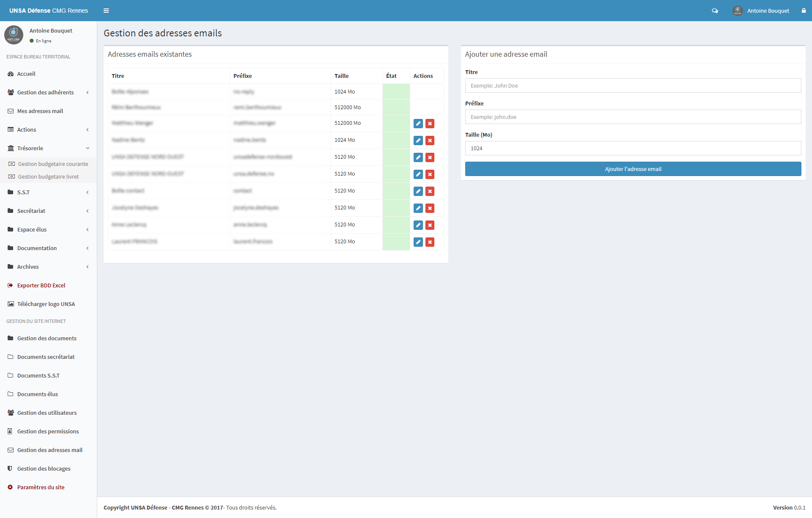This screenshot has width=812, height=518.
Task: Expand the Secrétariat menu
Action: (48, 211)
